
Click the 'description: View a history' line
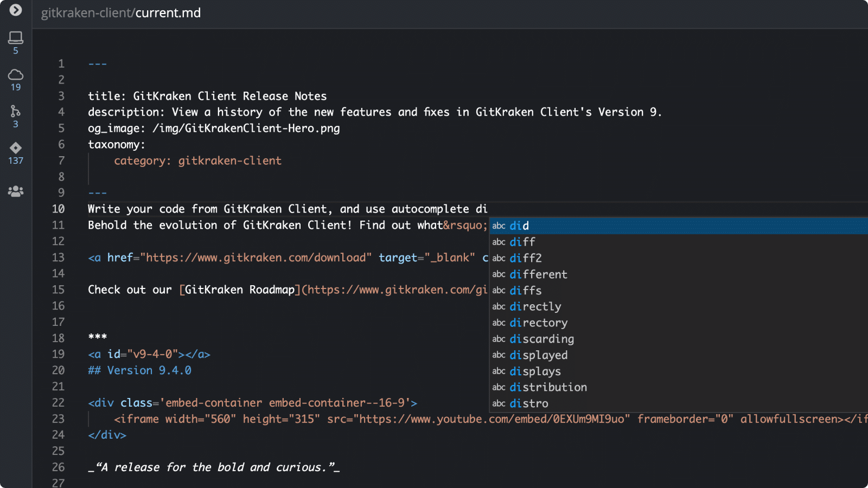(375, 112)
